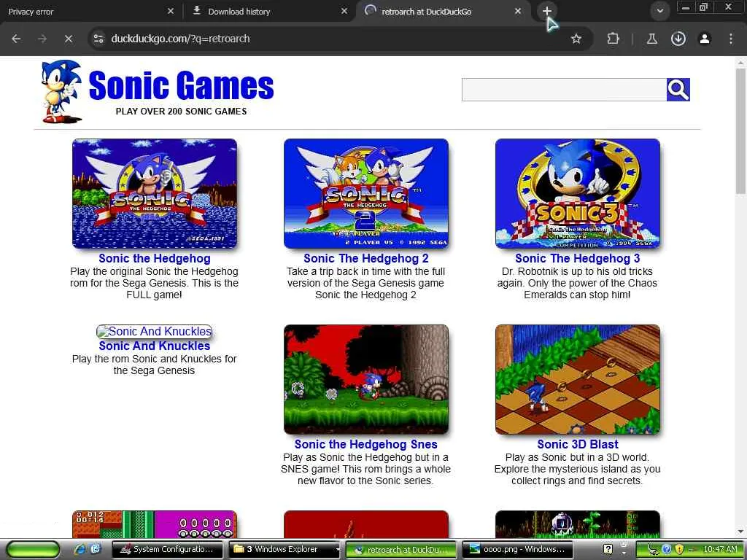Close the Privacy error tab
747x560 pixels.
[x=171, y=11]
